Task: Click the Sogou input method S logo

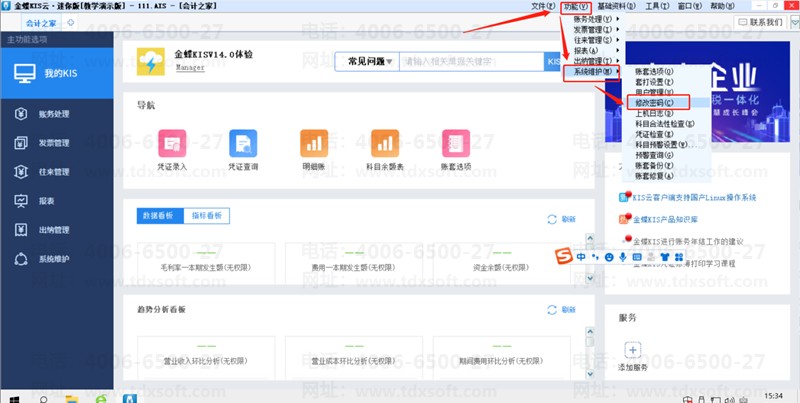Action: click(563, 257)
